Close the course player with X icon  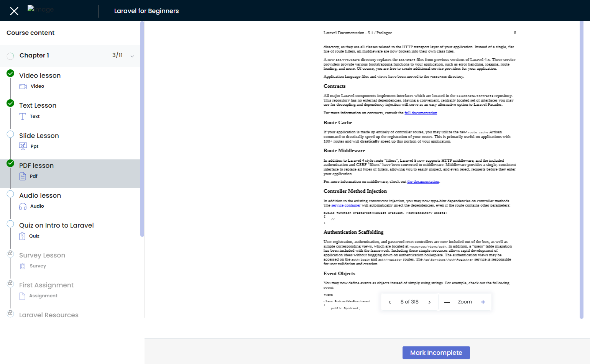(14, 11)
